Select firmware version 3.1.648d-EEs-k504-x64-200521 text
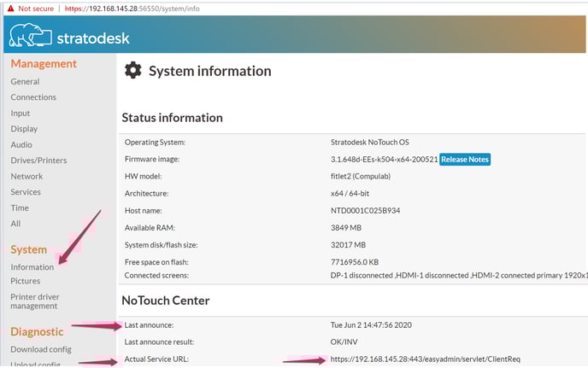 [x=384, y=160]
